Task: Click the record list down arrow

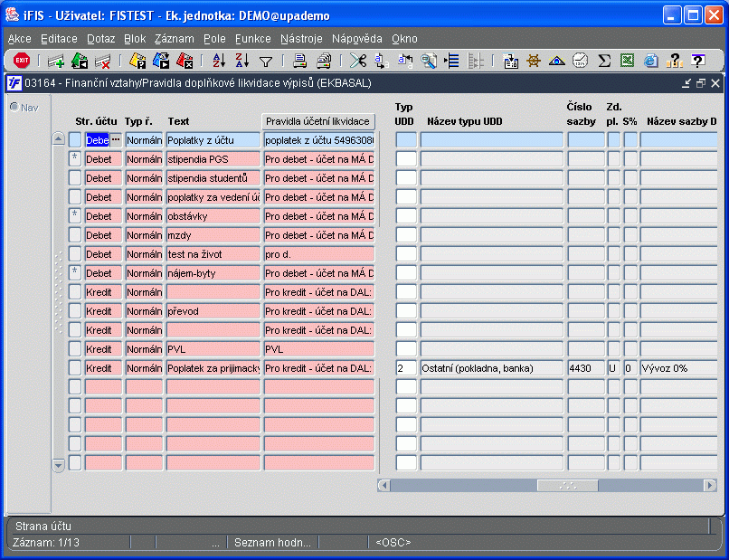Action: coord(58,465)
